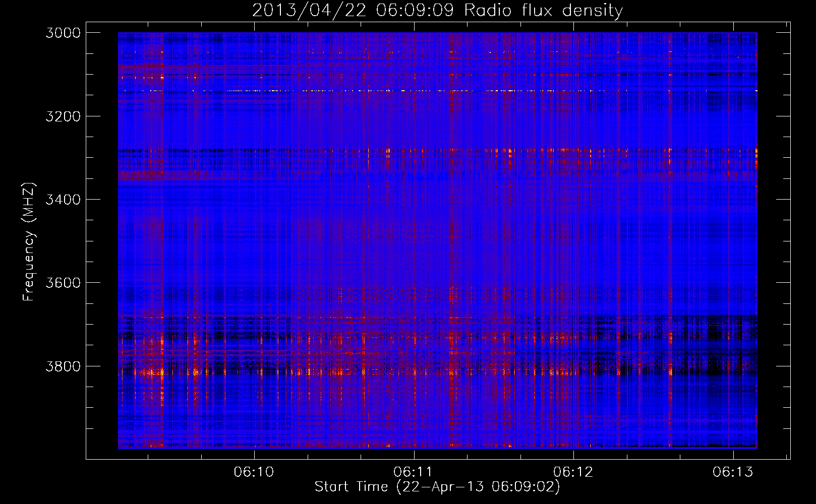816x504 pixels.
Task: Click the plot title "2013/04/22 06:09:09 Radio flux density"
Action: point(437,10)
